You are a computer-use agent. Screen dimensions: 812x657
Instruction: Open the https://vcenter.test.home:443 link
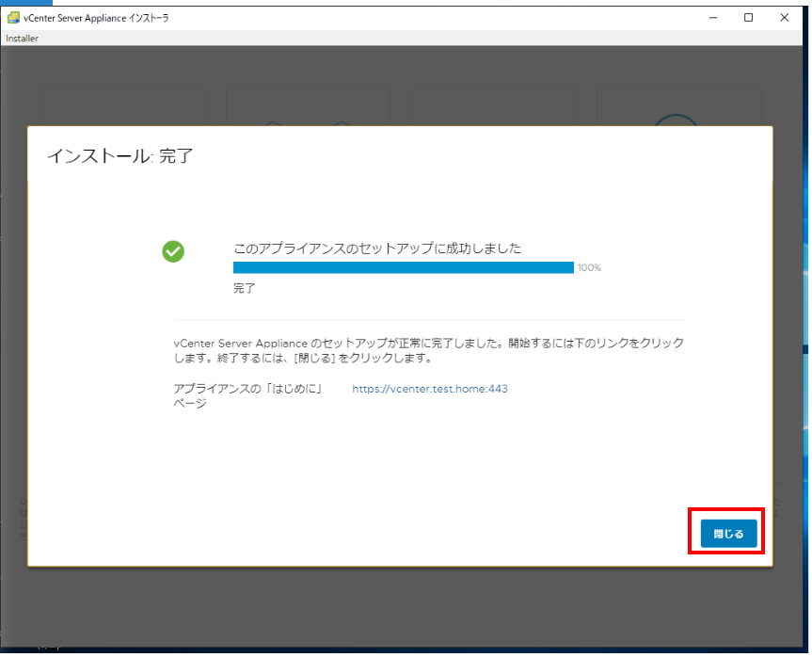(430, 389)
